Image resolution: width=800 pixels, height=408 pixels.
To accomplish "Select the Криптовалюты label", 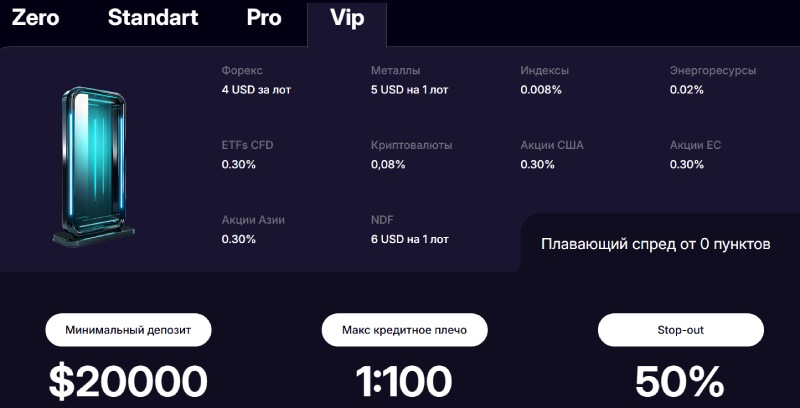I will pyautogui.click(x=411, y=145).
